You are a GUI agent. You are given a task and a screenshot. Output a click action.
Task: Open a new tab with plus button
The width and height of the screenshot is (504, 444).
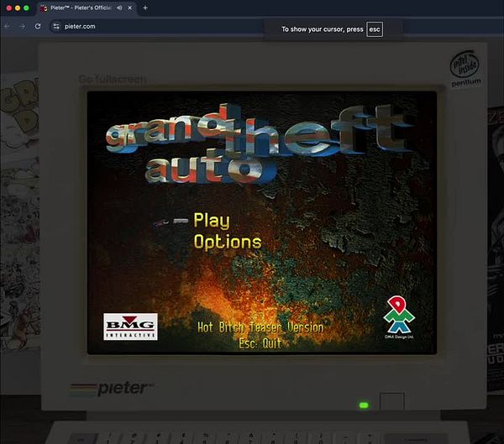[145, 8]
